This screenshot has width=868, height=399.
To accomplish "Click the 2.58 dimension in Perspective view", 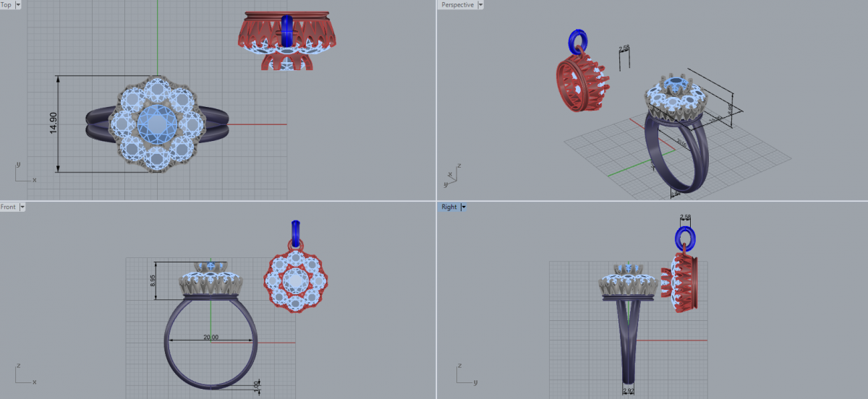I will click(624, 48).
